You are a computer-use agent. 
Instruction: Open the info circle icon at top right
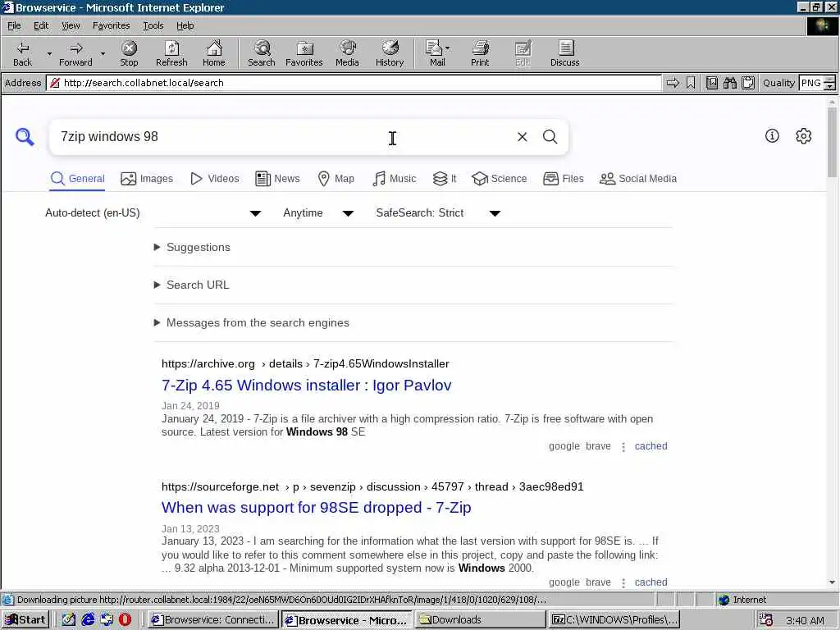point(772,135)
